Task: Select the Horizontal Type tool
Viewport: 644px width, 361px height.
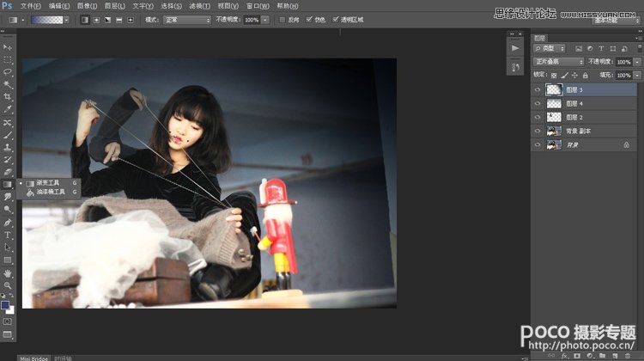Action: pyautogui.click(x=8, y=235)
